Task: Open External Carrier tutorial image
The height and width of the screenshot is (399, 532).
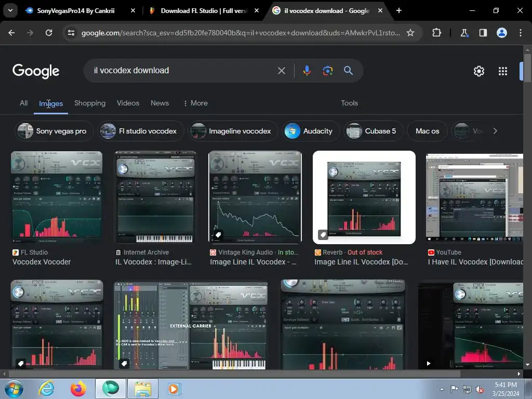Action: pos(191,325)
